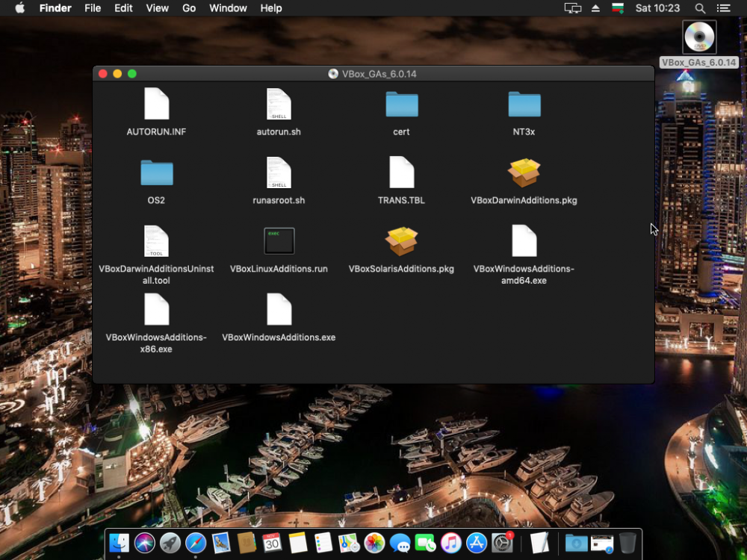
Task: Open Spotlight search magnifier
Action: (x=700, y=8)
